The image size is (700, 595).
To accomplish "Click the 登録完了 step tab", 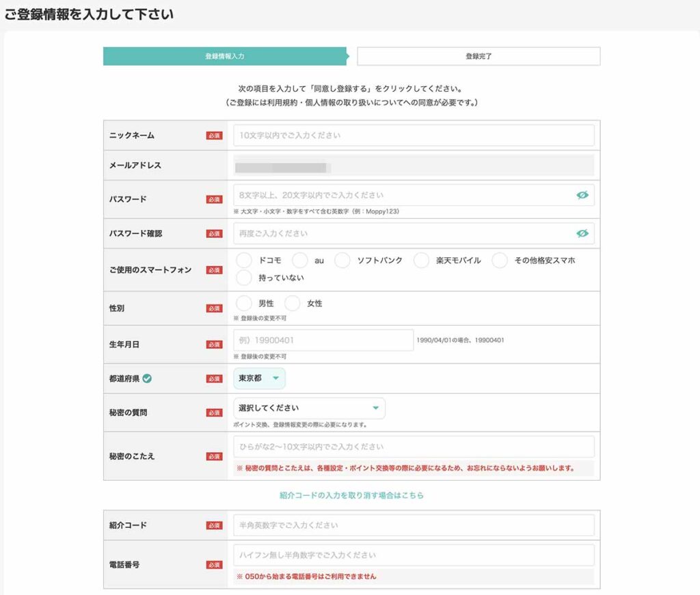I will [x=479, y=56].
